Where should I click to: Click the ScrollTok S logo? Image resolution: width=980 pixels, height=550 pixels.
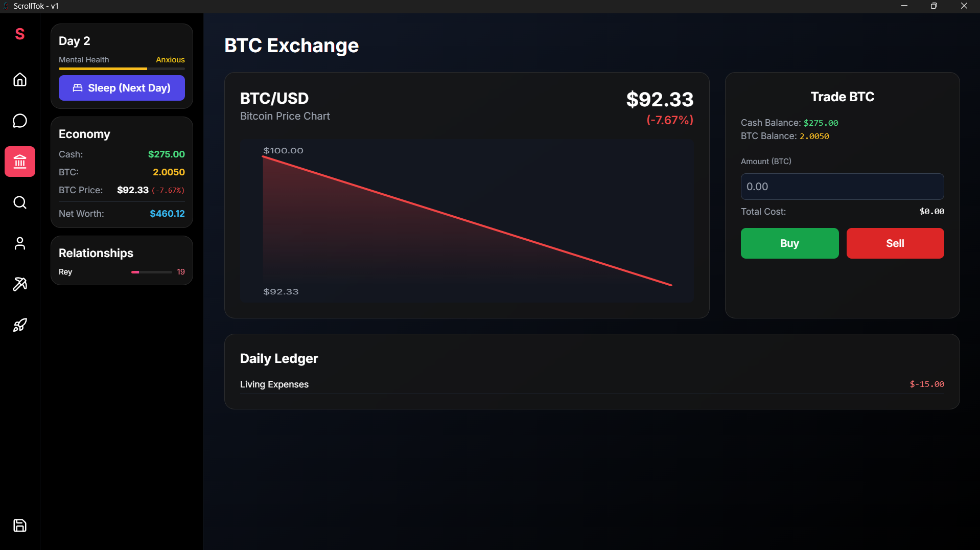pos(20,34)
